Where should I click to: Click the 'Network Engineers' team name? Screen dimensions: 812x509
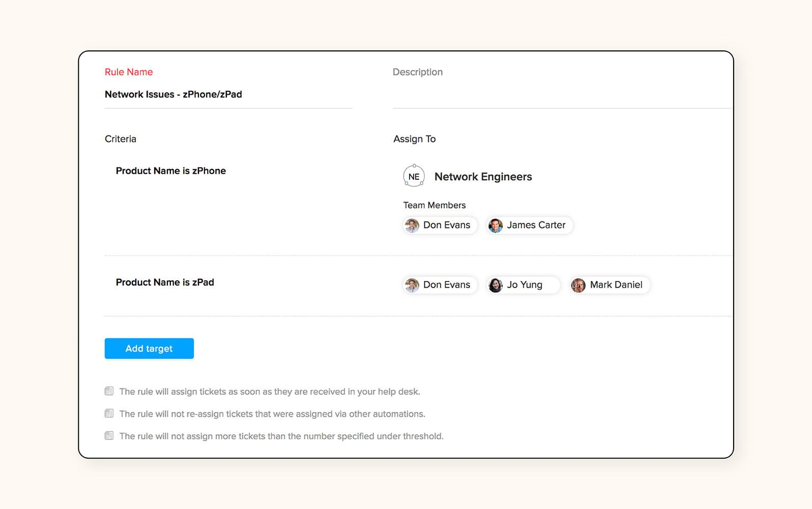point(483,177)
